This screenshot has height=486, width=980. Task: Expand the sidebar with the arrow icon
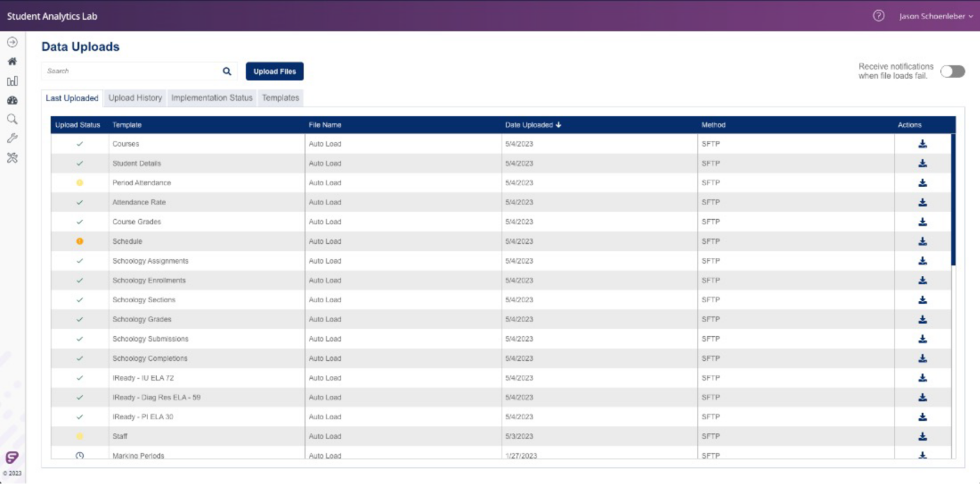point(12,42)
